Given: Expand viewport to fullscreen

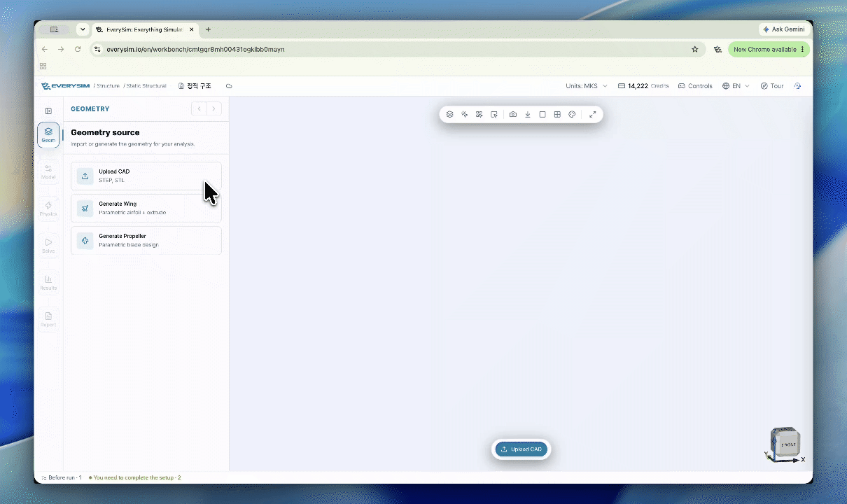Looking at the screenshot, I should tap(592, 114).
